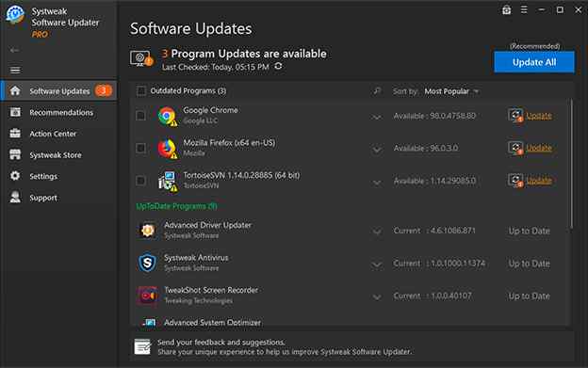Click the Systweak Software Updater logo
This screenshot has width=588, height=368.
(15, 15)
